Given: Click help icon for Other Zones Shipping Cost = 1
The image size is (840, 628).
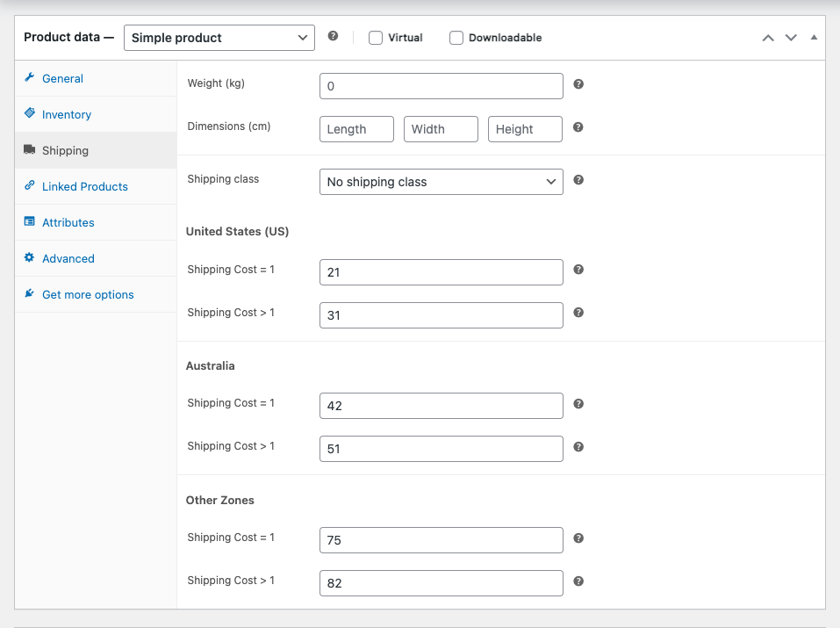Looking at the screenshot, I should pos(578,538).
